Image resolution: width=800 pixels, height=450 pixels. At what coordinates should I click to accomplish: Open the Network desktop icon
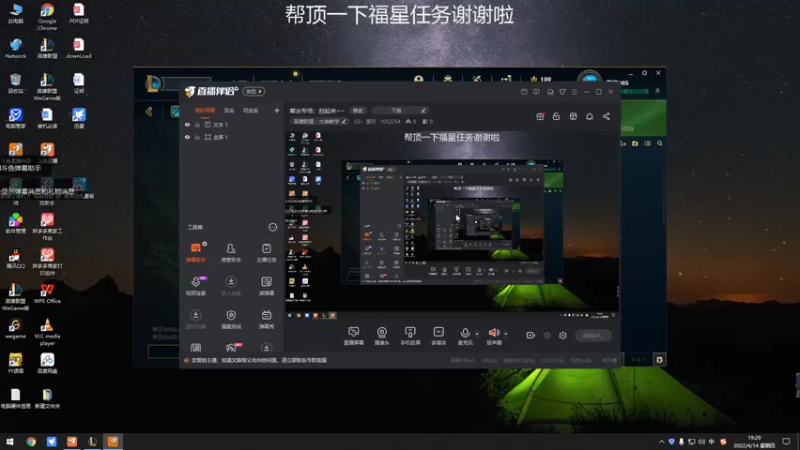click(x=15, y=48)
